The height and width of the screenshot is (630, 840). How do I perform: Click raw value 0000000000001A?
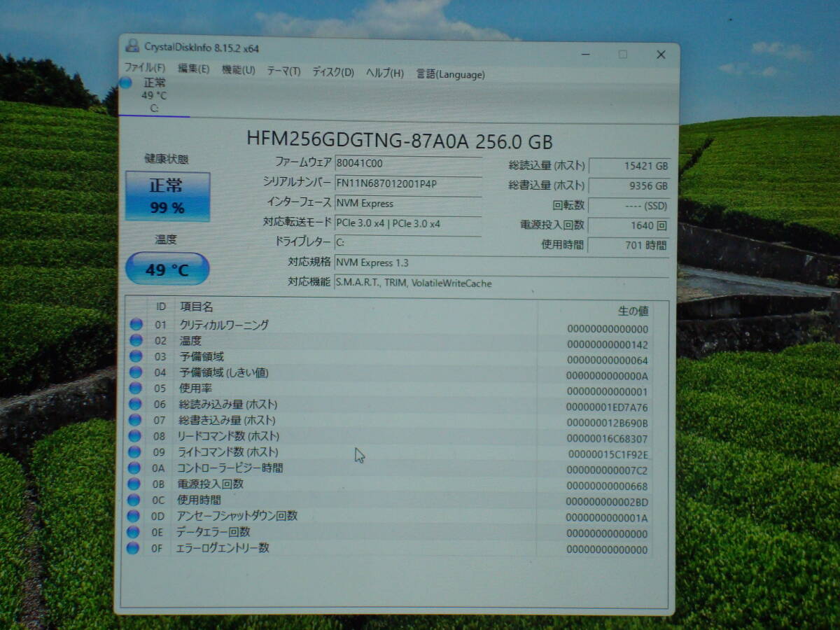click(x=607, y=518)
